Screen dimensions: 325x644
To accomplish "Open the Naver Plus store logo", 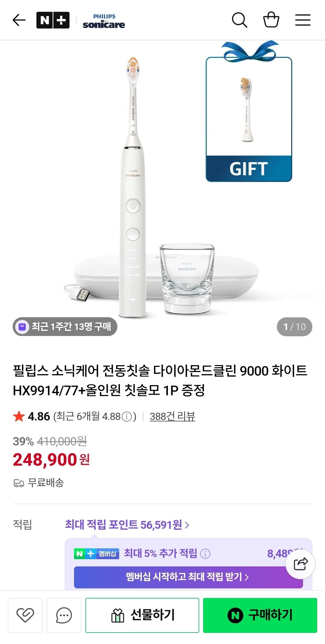I will pyautogui.click(x=53, y=20).
